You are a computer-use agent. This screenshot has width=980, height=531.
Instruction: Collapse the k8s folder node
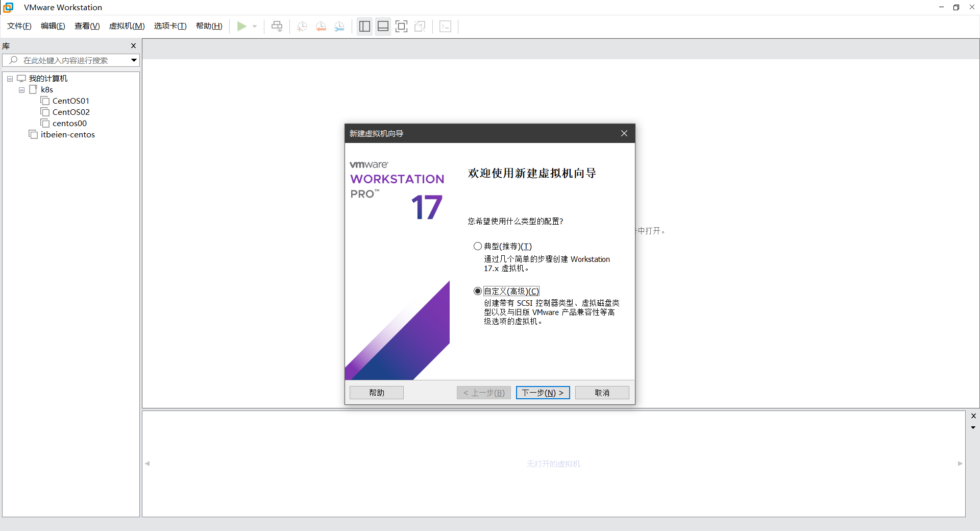click(x=22, y=90)
